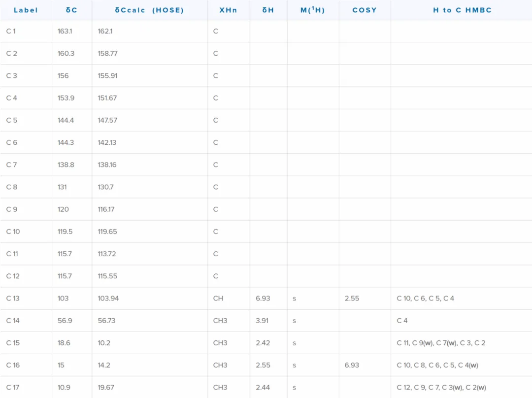
Task: Click COSY value 6.93 in row C 16
Action: tap(352, 365)
